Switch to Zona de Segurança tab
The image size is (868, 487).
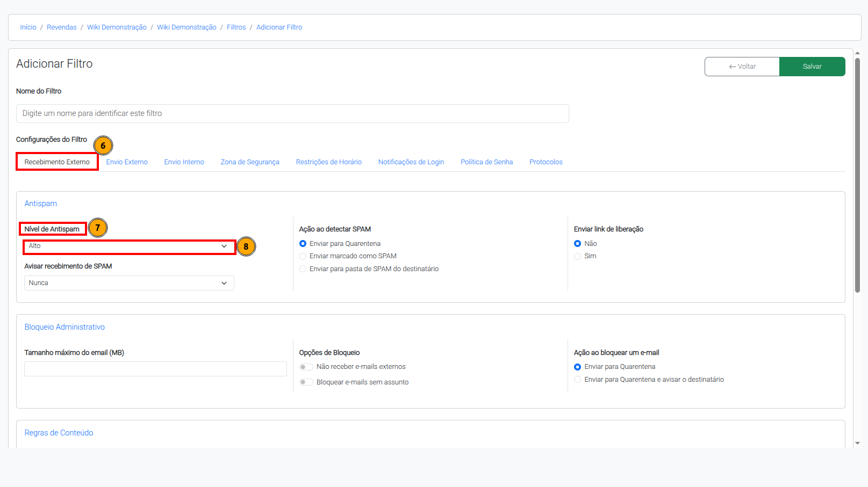(x=250, y=162)
